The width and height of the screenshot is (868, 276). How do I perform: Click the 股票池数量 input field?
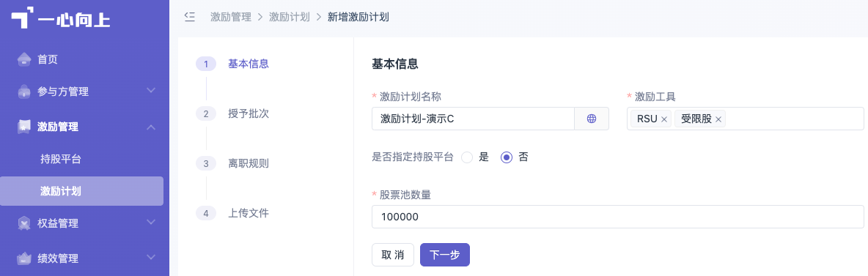click(x=618, y=217)
